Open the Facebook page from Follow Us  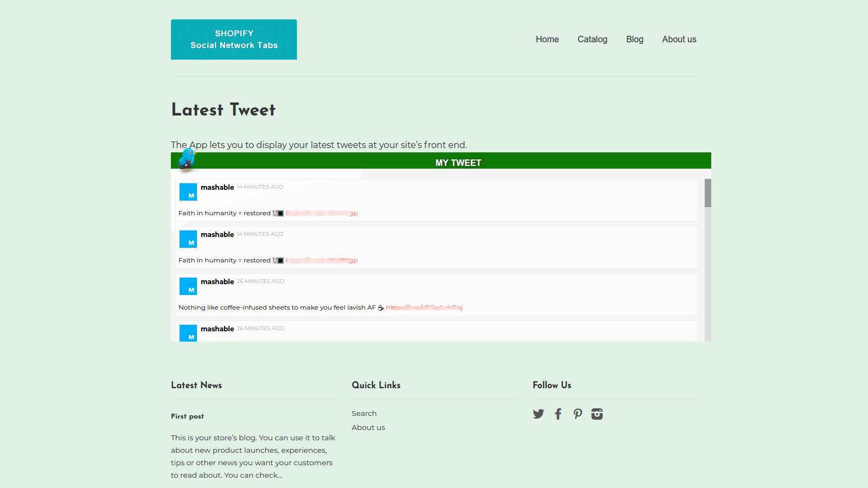[558, 414]
